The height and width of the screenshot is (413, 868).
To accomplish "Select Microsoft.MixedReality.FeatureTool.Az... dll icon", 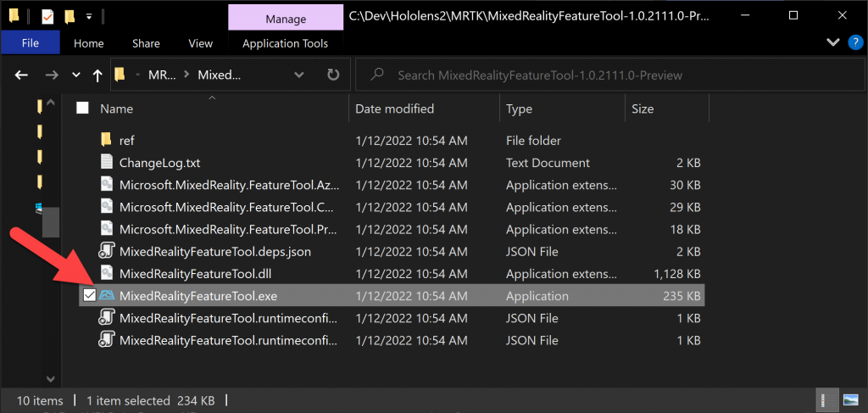I will click(x=106, y=184).
